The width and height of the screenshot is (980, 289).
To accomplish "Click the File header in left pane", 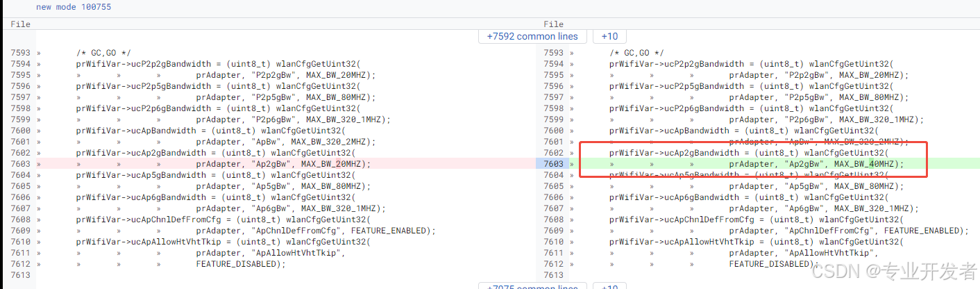I will (20, 24).
